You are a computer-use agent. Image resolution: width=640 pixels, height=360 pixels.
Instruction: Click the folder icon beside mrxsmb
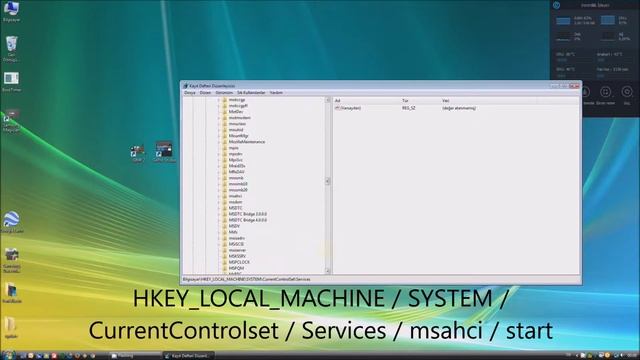[x=224, y=178]
